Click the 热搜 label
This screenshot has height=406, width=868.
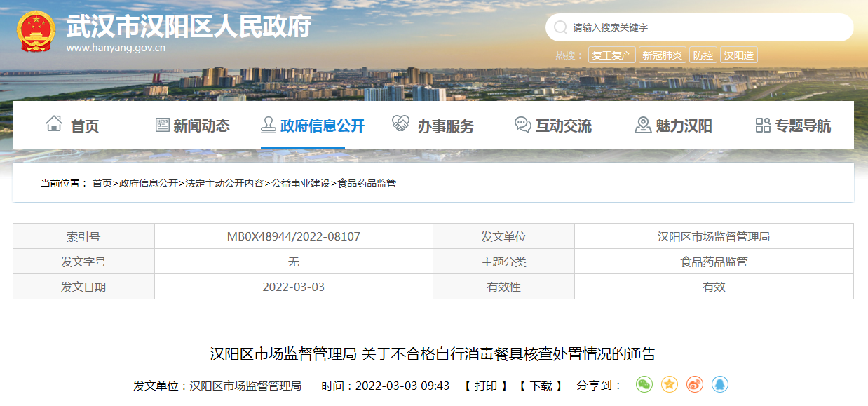pyautogui.click(x=569, y=55)
